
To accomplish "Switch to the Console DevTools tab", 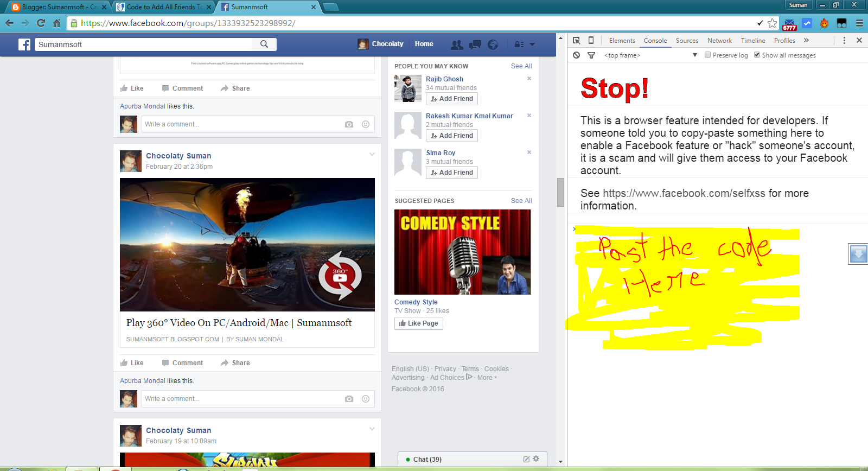I will tap(655, 41).
